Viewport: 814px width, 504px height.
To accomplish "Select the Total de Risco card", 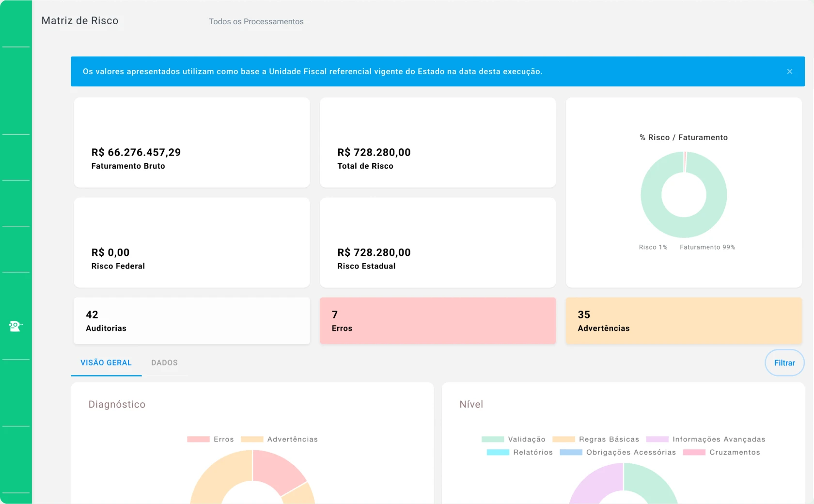I will tap(438, 142).
